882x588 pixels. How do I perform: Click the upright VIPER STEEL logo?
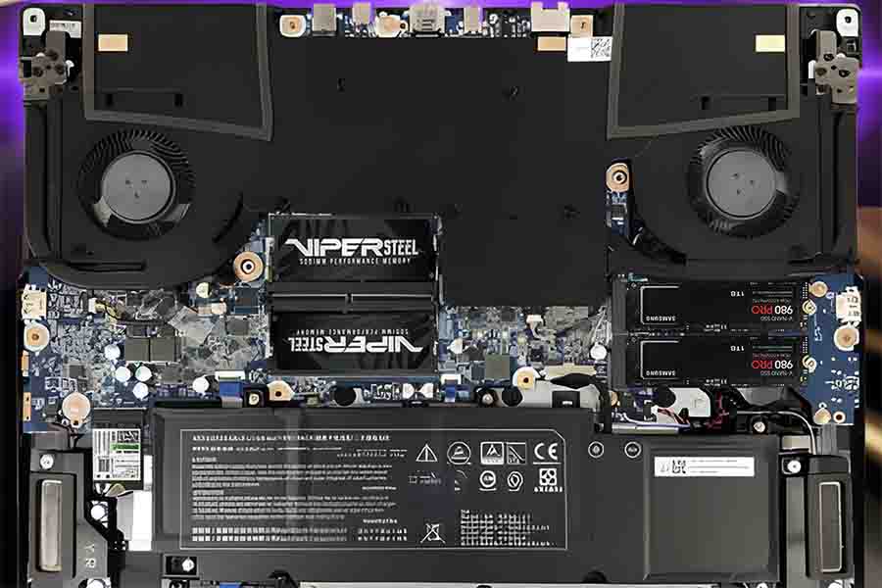coord(350,246)
